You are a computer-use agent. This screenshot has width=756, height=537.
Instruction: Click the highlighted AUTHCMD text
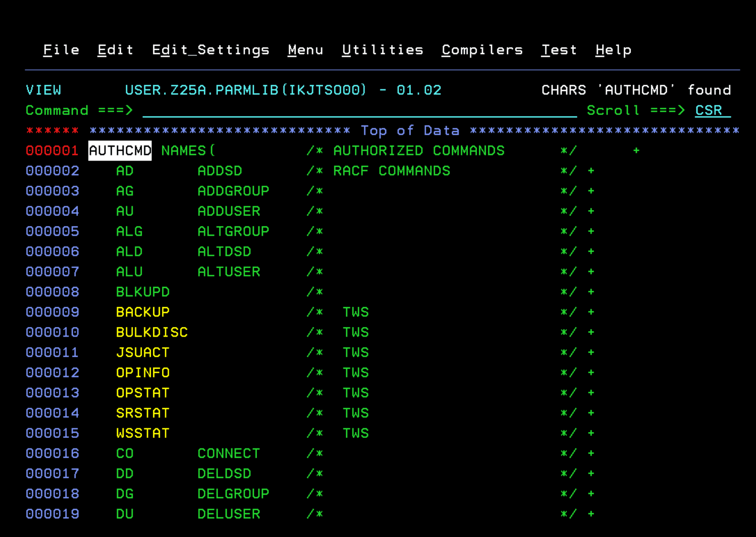point(120,151)
